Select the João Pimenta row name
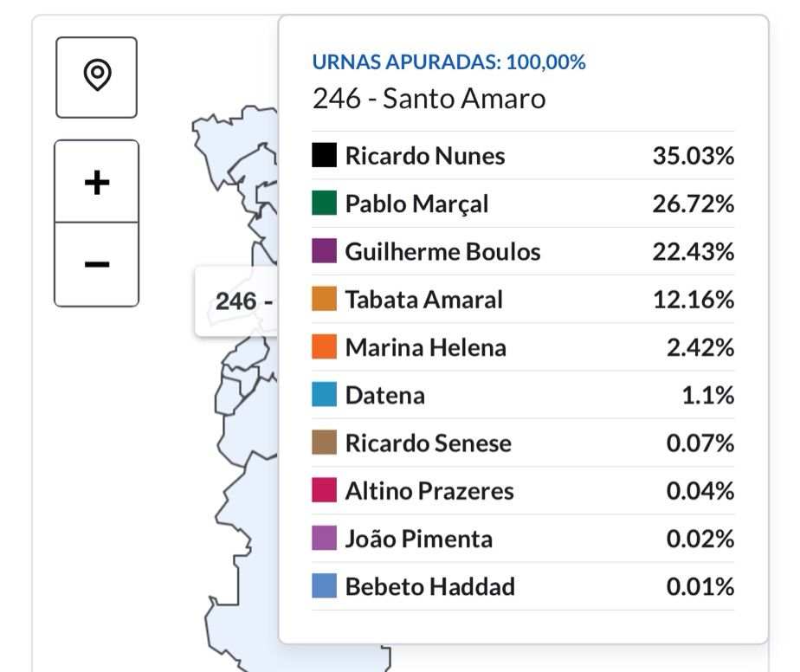The image size is (800, 672). [418, 539]
